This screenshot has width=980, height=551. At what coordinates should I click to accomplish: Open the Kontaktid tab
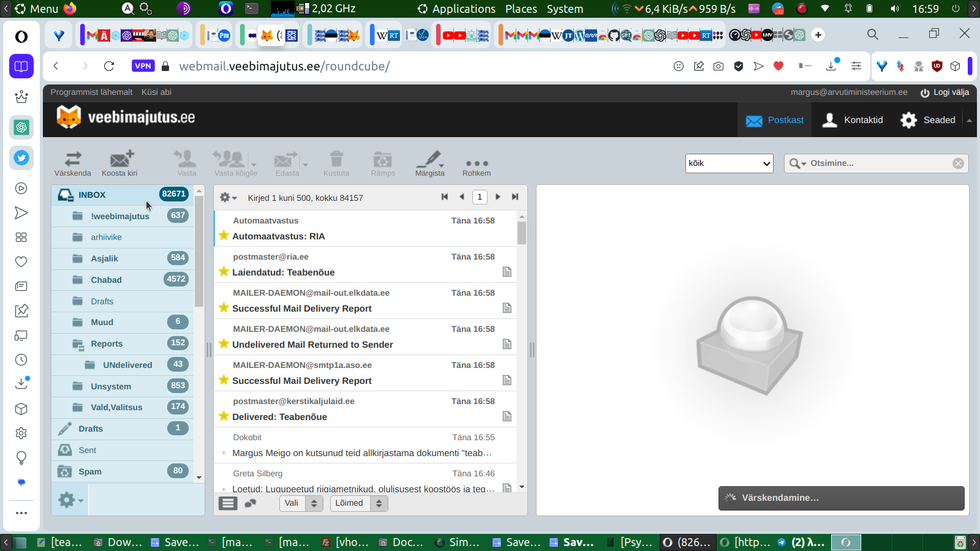(x=853, y=120)
